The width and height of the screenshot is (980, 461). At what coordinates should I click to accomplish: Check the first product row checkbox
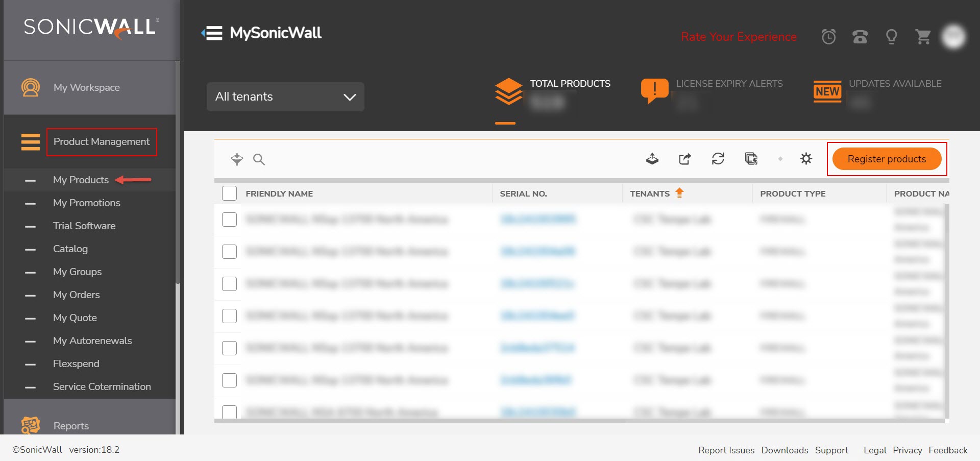[229, 220]
